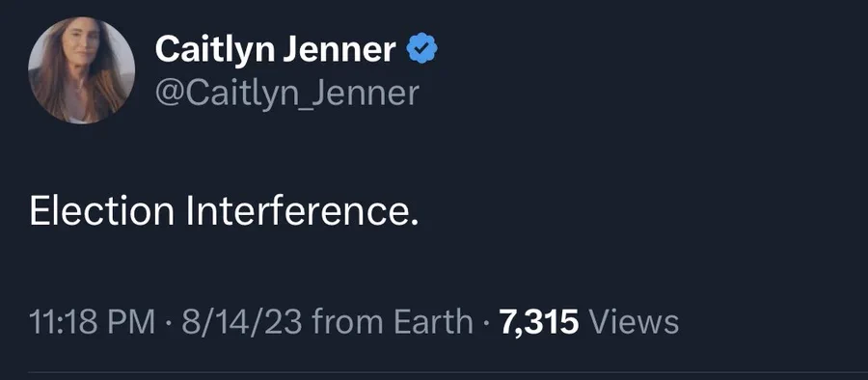868x380 pixels.
Task: Click the word Interference in the tweet
Action: 298,211
